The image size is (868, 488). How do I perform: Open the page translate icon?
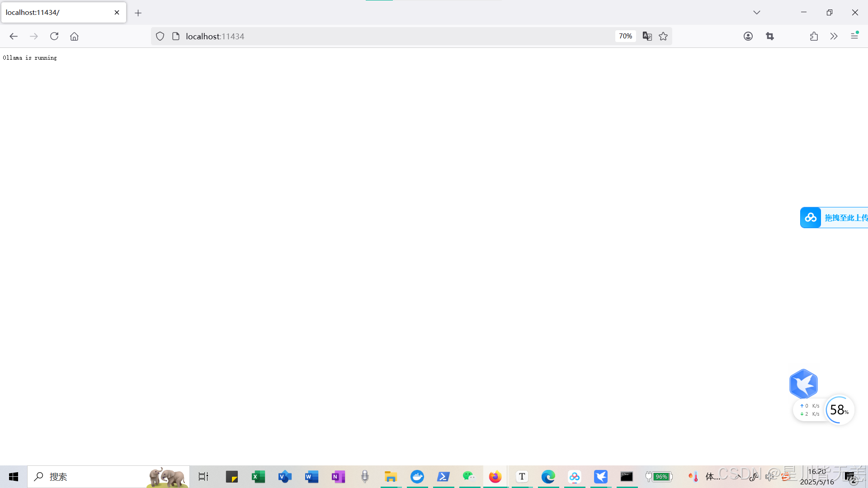[x=647, y=36]
